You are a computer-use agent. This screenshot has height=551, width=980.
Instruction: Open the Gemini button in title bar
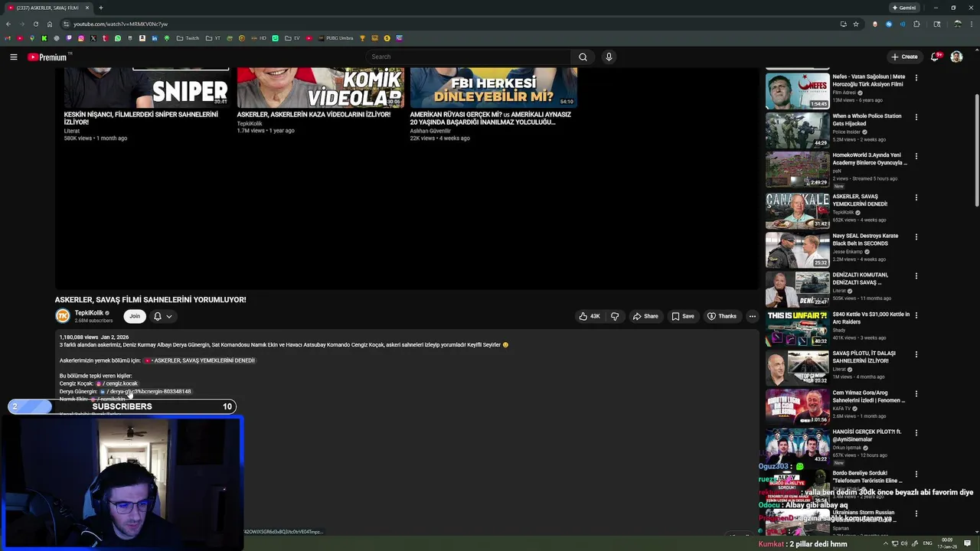[904, 8]
